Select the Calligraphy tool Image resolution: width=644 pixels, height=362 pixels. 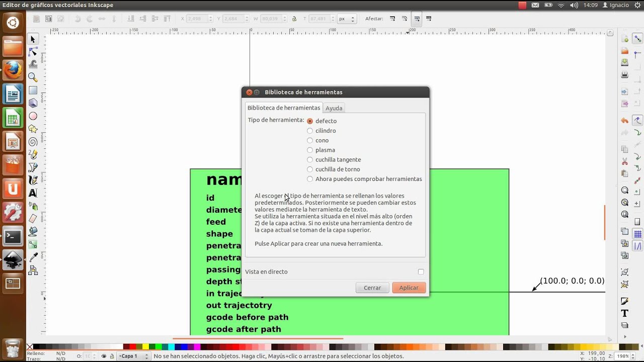click(x=33, y=180)
